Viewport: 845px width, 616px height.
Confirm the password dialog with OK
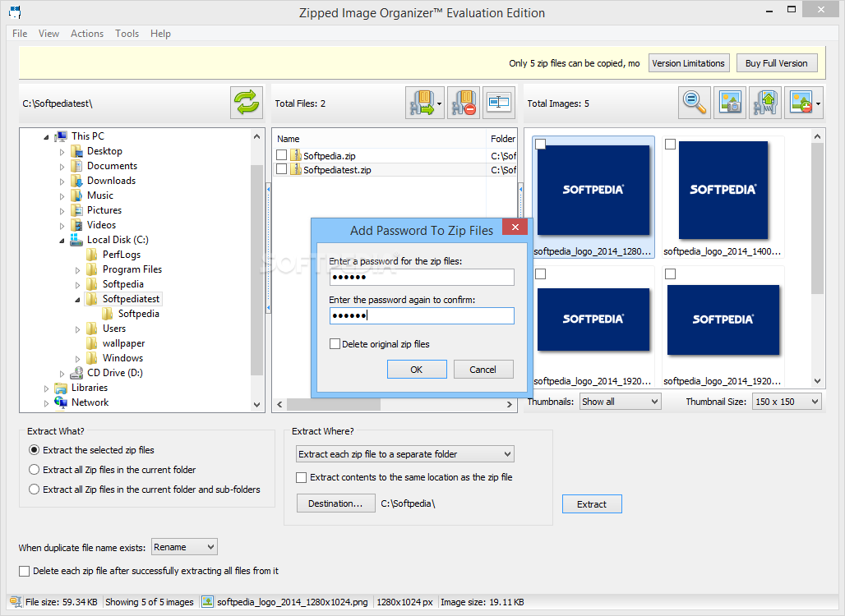pos(417,370)
